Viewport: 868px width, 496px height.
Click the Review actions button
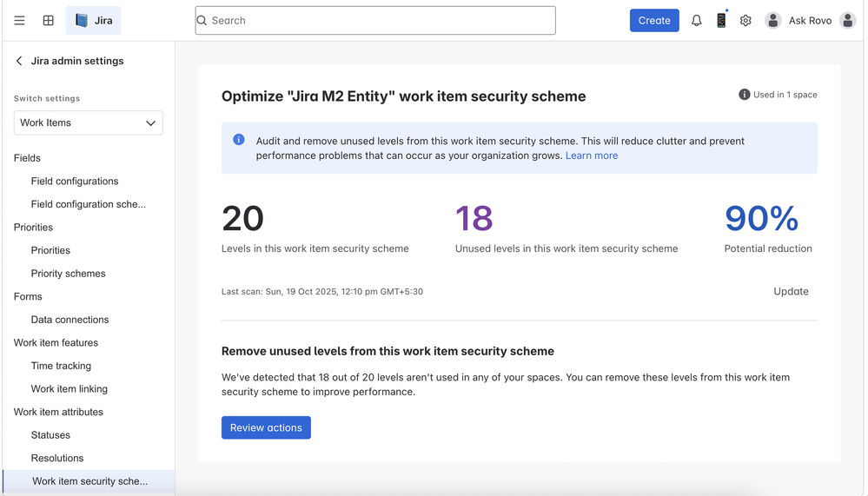tap(266, 427)
